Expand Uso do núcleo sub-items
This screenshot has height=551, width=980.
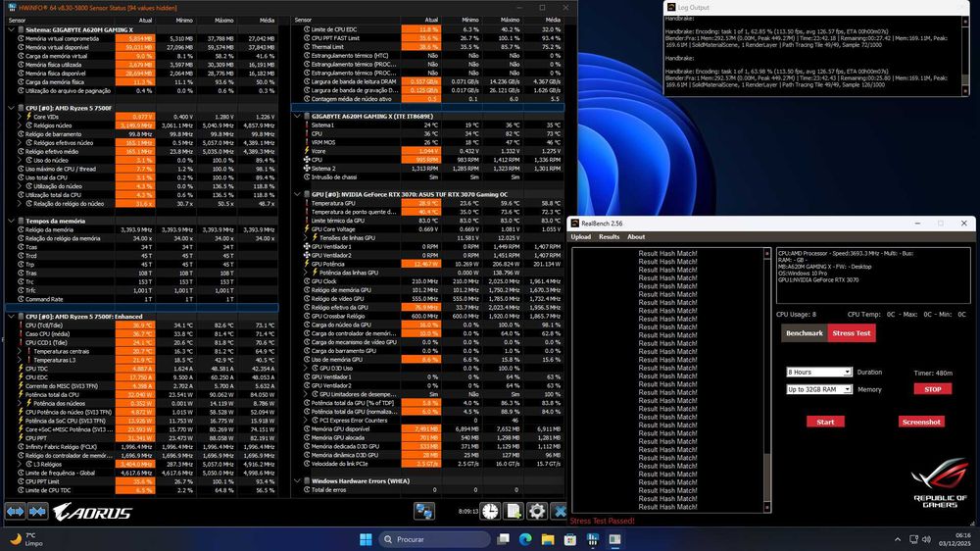click(20, 160)
